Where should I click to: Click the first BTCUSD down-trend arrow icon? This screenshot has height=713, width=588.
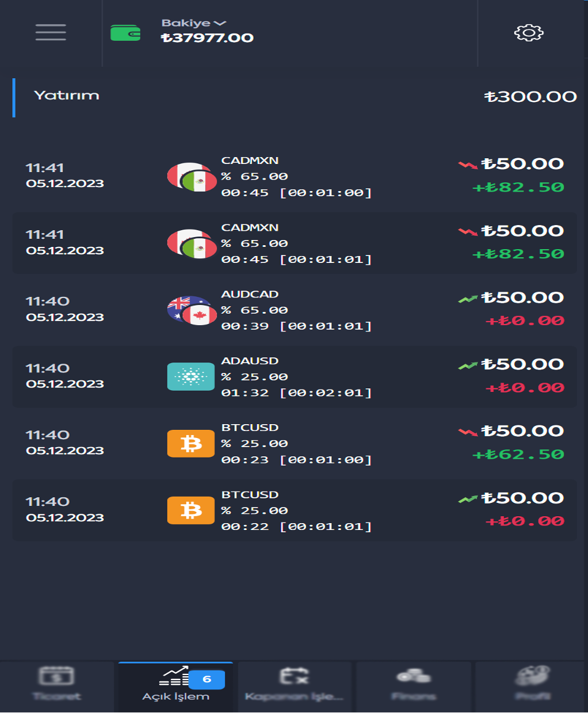(468, 432)
